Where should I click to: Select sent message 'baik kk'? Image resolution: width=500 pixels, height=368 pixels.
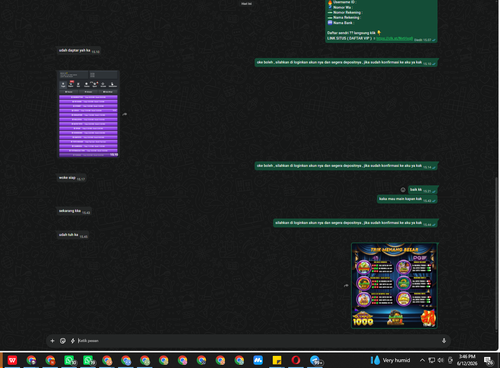(x=423, y=190)
